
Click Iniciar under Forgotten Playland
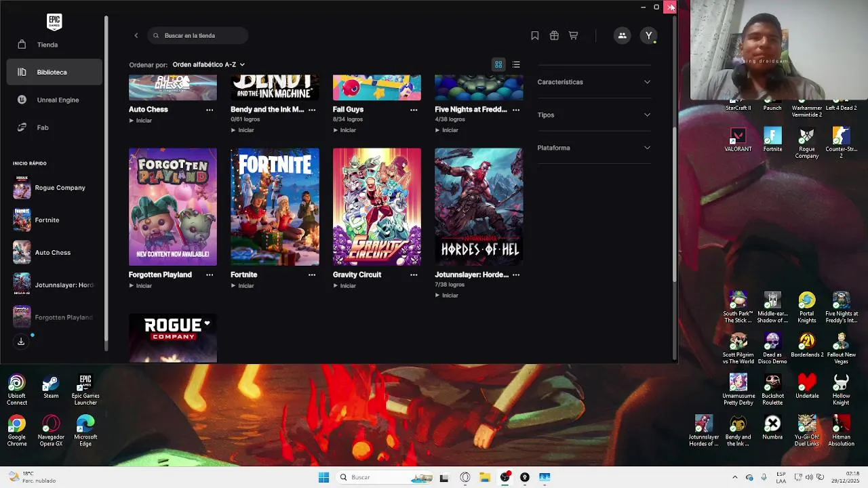pyautogui.click(x=140, y=286)
